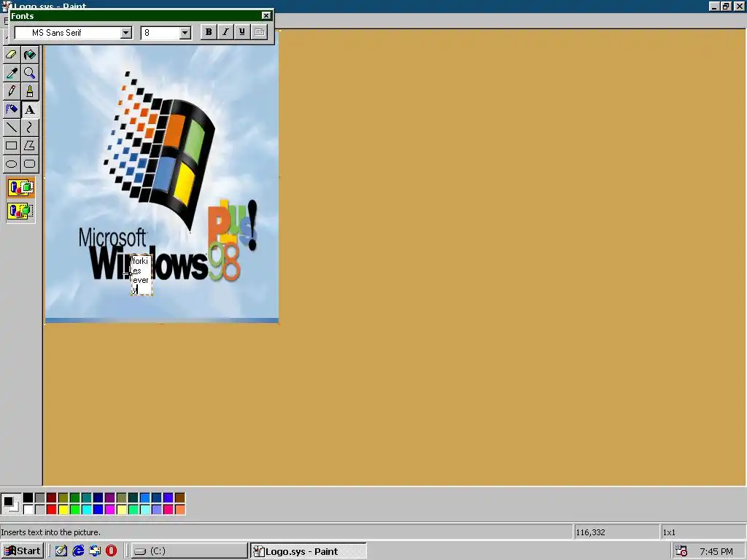The height and width of the screenshot is (560, 747).
Task: Select the Fill With Color bucket tool
Action: [x=29, y=55]
